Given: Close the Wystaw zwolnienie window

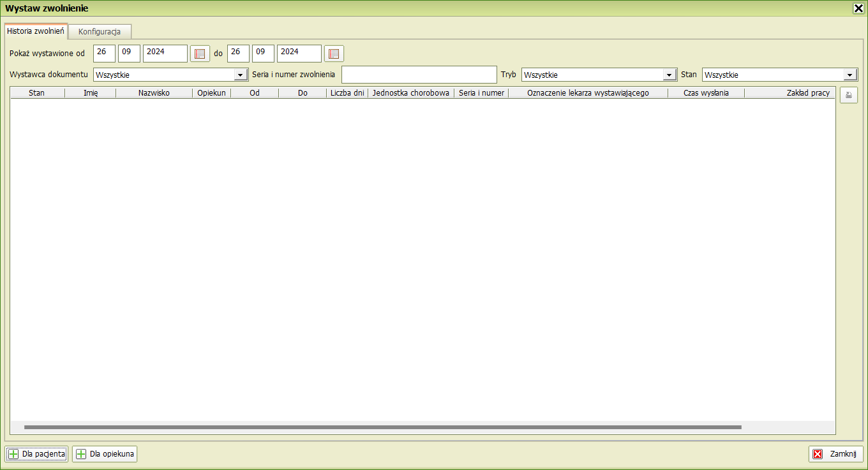Looking at the screenshot, I should [x=858, y=8].
